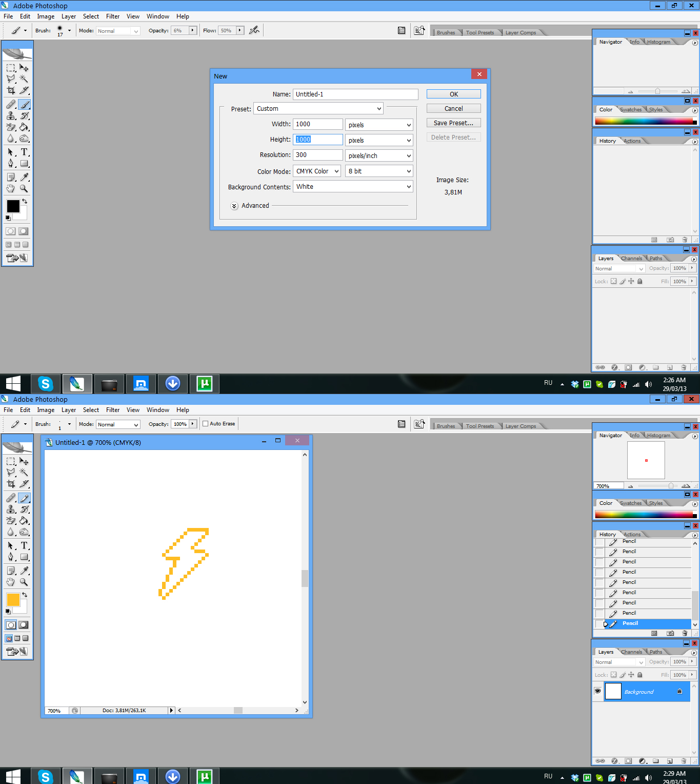Switch to Full Screen with menu bar, Untitled-1's window
The image size is (700, 784).
[17, 638]
